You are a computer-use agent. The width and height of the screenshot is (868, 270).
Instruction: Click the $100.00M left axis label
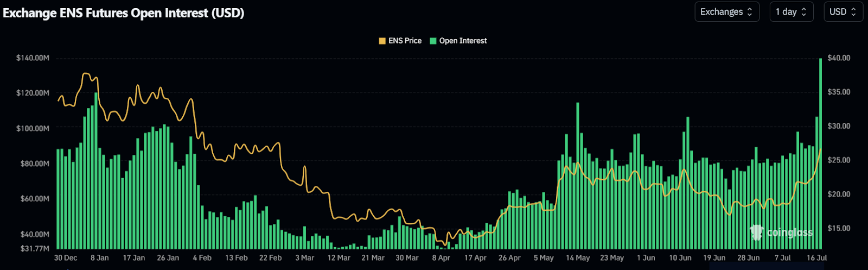click(x=33, y=128)
